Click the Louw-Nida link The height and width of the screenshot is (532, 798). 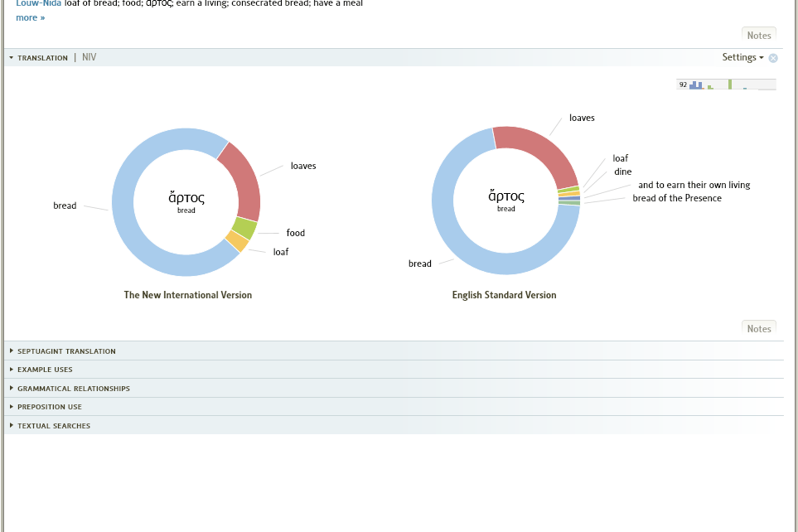click(x=38, y=3)
